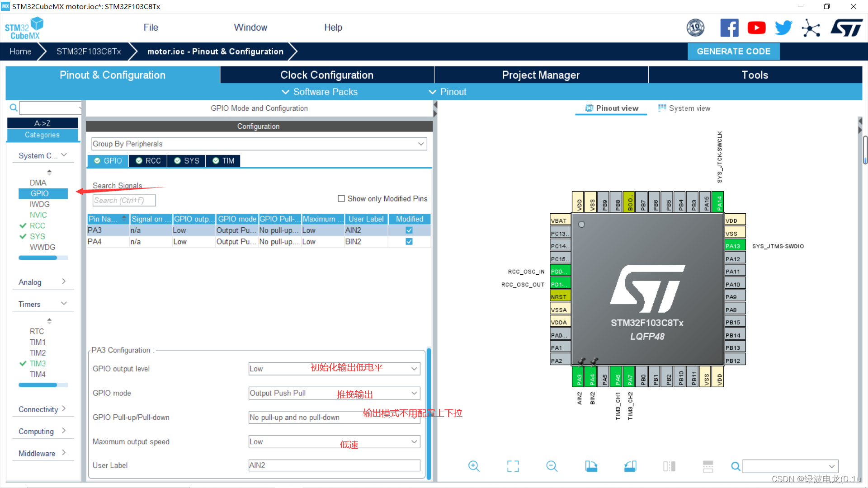Open the Maximum output speed dropdown
Screen dimensions: 868x488
[334, 441]
